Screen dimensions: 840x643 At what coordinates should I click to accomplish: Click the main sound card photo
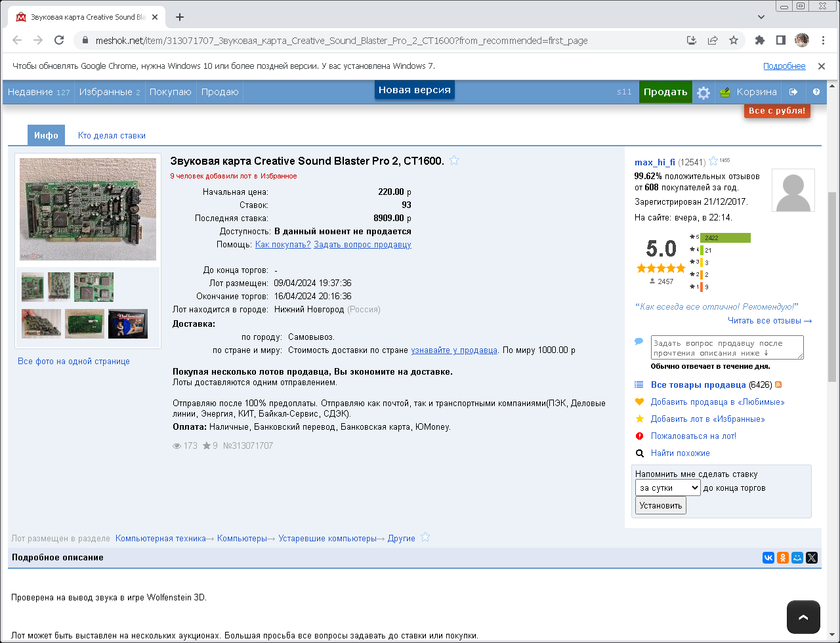pyautogui.click(x=88, y=209)
